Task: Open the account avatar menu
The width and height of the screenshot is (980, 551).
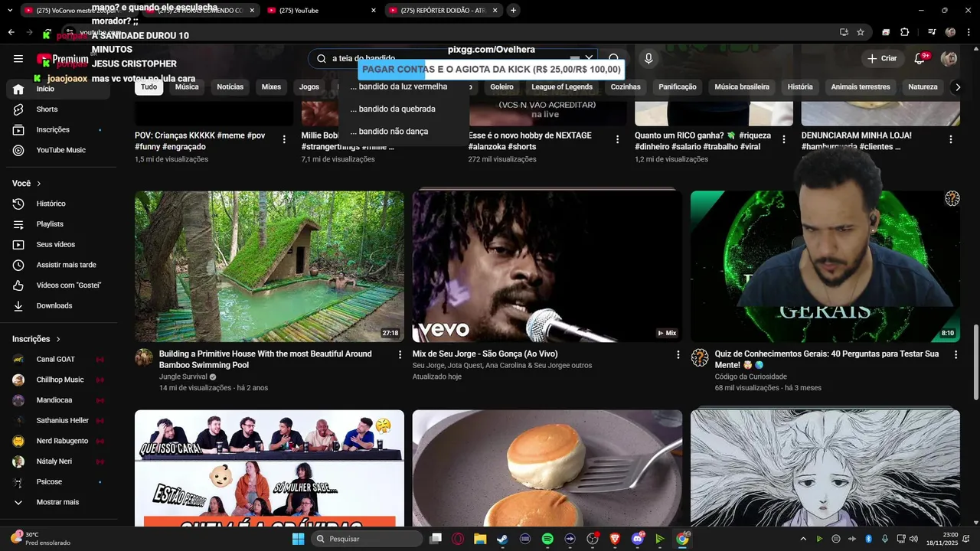Action: pos(949,59)
